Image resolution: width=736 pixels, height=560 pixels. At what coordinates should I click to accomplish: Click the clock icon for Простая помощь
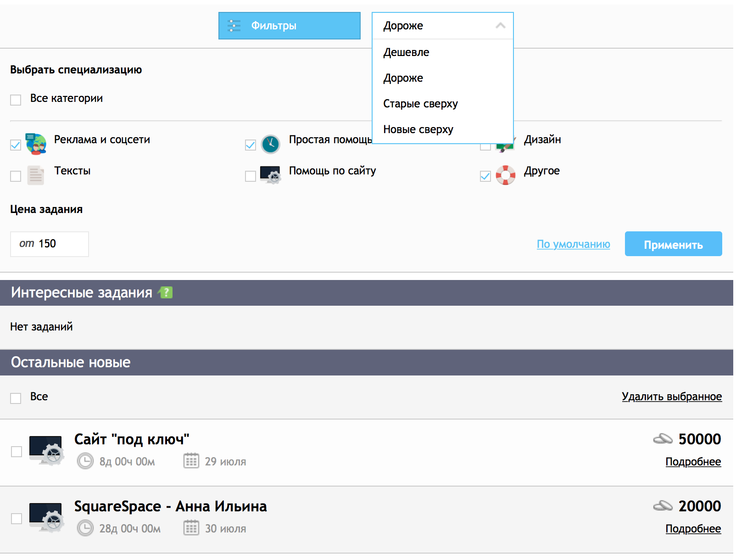point(270,144)
